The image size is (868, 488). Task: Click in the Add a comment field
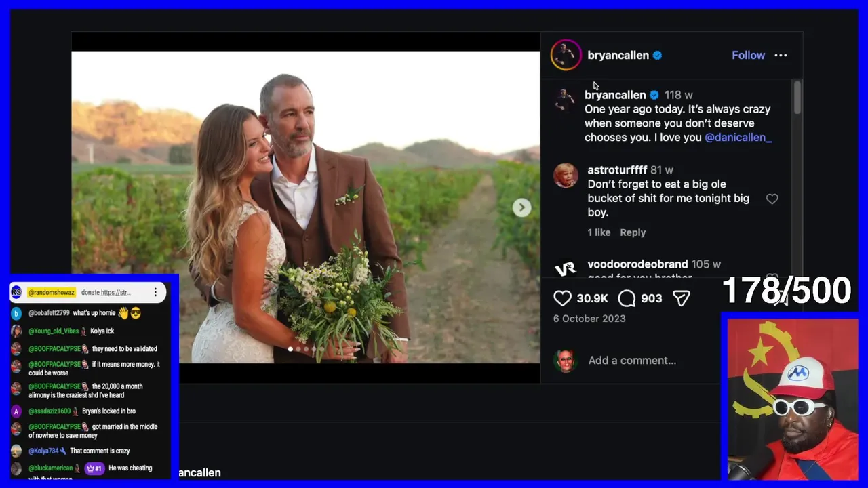(x=632, y=361)
